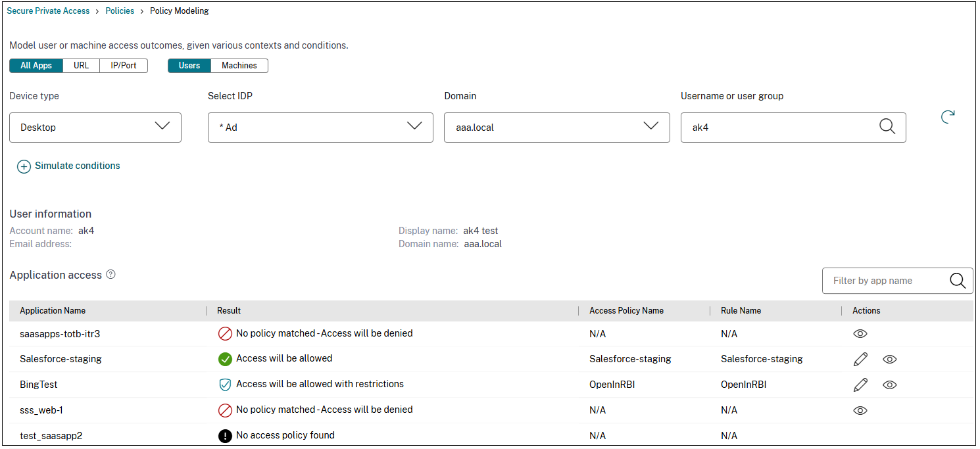Select the URL filter option

point(80,65)
